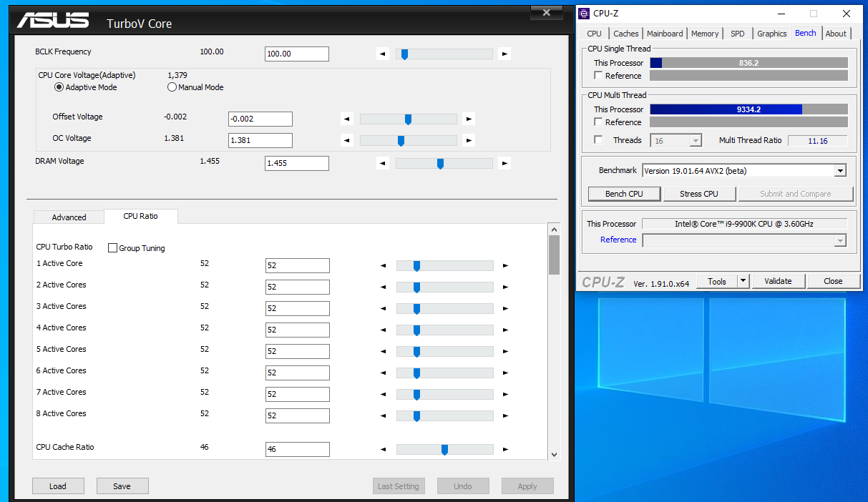The width and height of the screenshot is (868, 502).
Task: Switch to the Advanced tab
Action: pos(69,217)
